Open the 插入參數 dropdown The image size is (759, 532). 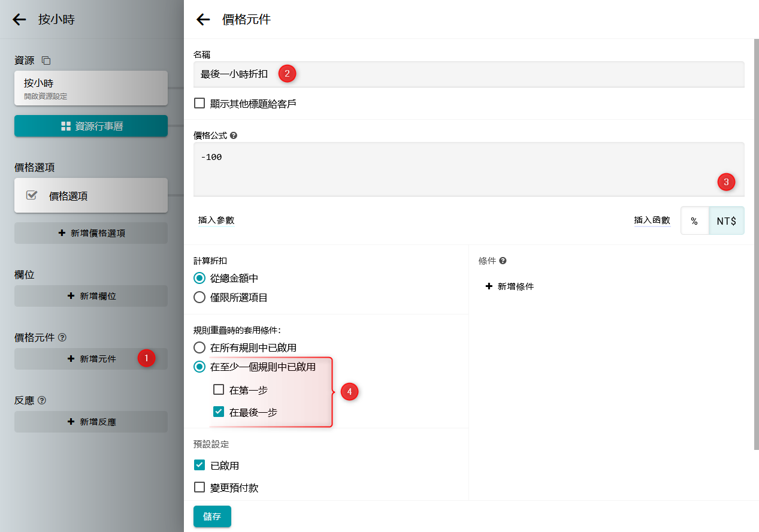(x=216, y=221)
